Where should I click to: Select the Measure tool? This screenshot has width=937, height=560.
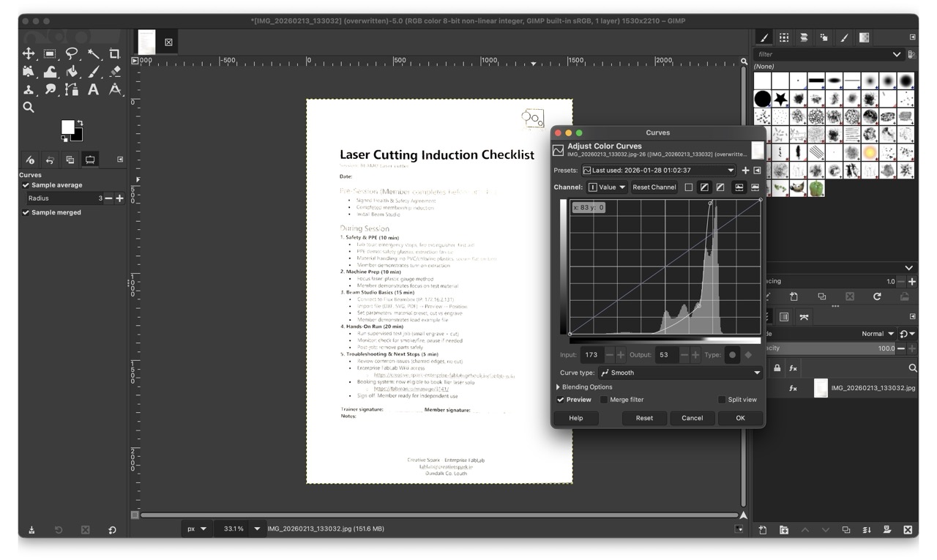pos(115,89)
